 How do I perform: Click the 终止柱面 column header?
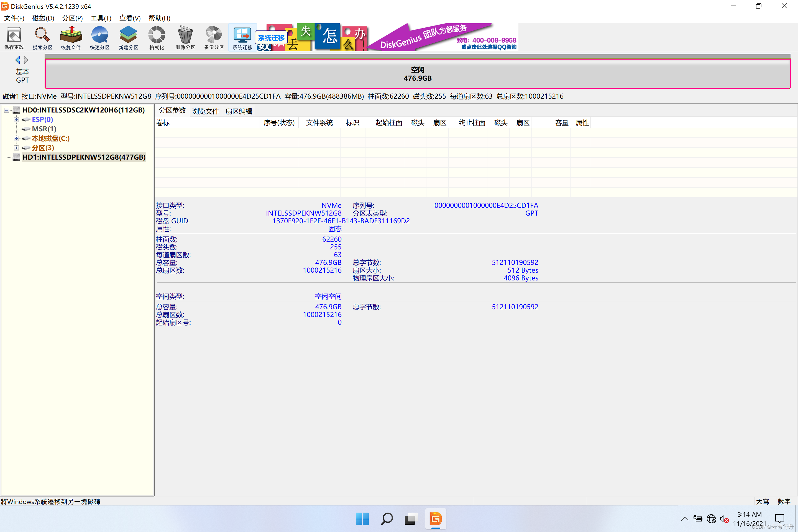click(468, 122)
